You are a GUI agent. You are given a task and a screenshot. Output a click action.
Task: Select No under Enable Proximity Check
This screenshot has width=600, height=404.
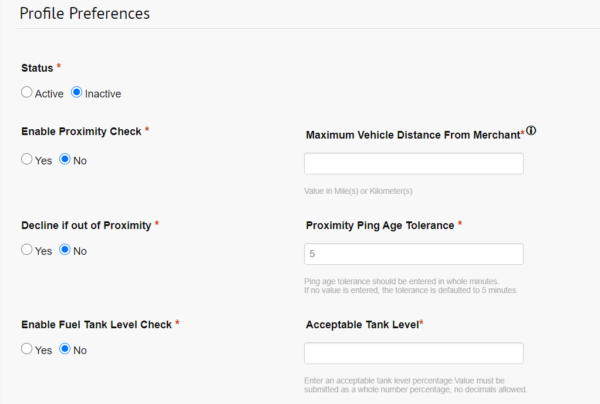(x=65, y=159)
